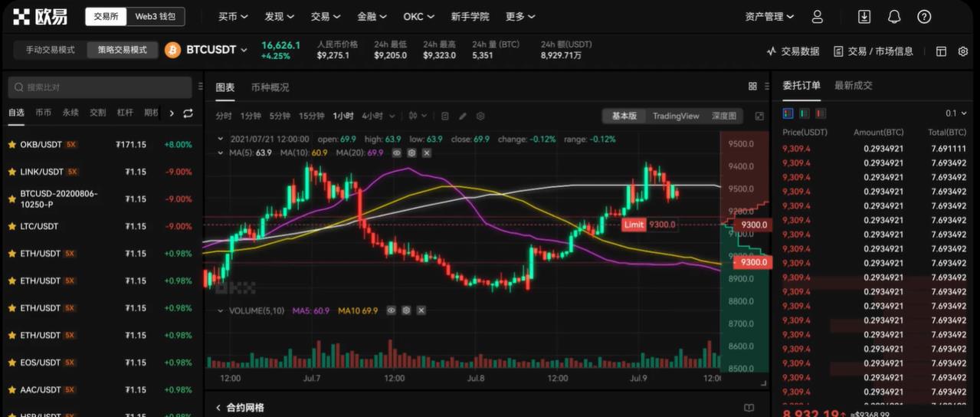980x417 pixels.
Task: Open the trading settings gear
Action: pos(963,51)
